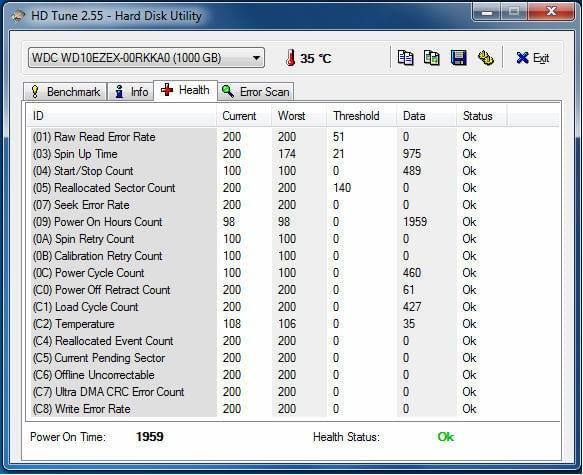Switch to the Benchmark tab
583x475 pixels.
(65, 92)
